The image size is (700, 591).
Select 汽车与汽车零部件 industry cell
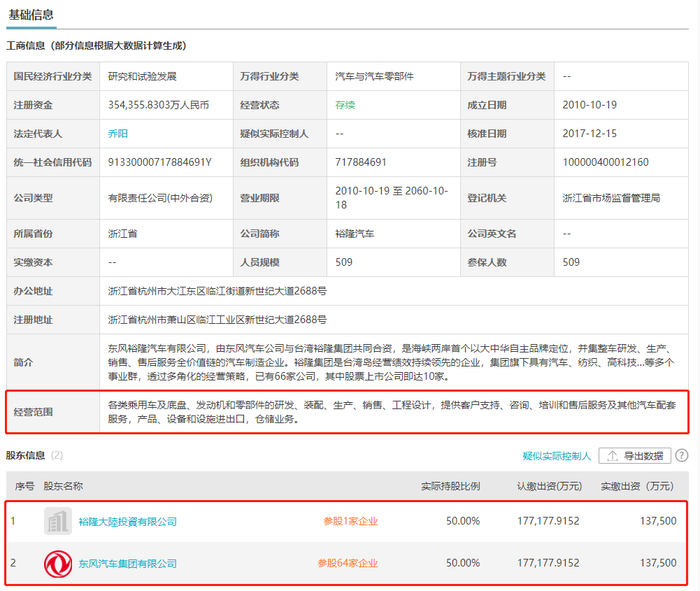375,76
